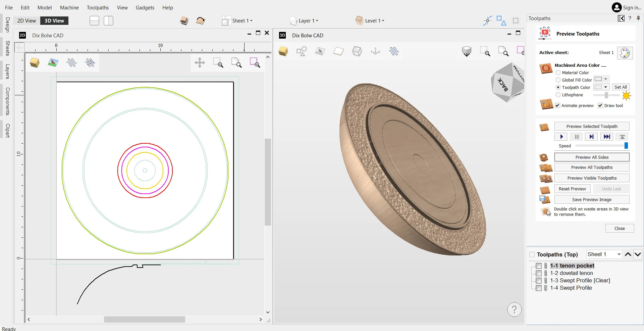Open the Sheet 1 toolbar dropdown
The height and width of the screenshot is (331, 644).
[x=241, y=21]
